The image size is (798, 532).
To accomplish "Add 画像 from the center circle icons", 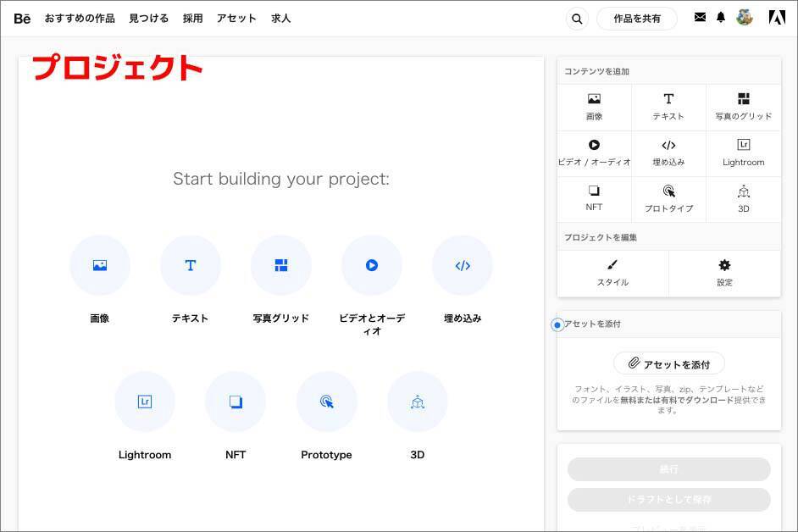I will tap(100, 265).
